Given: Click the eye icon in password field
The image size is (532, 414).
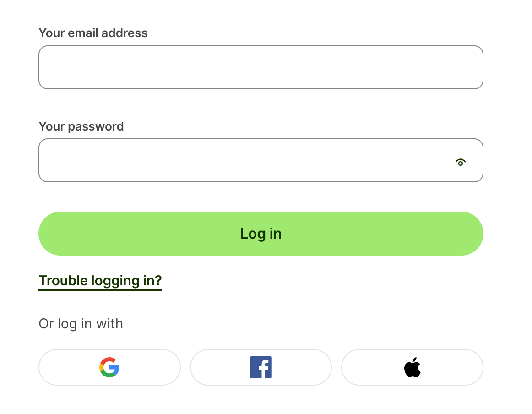Looking at the screenshot, I should click(460, 162).
